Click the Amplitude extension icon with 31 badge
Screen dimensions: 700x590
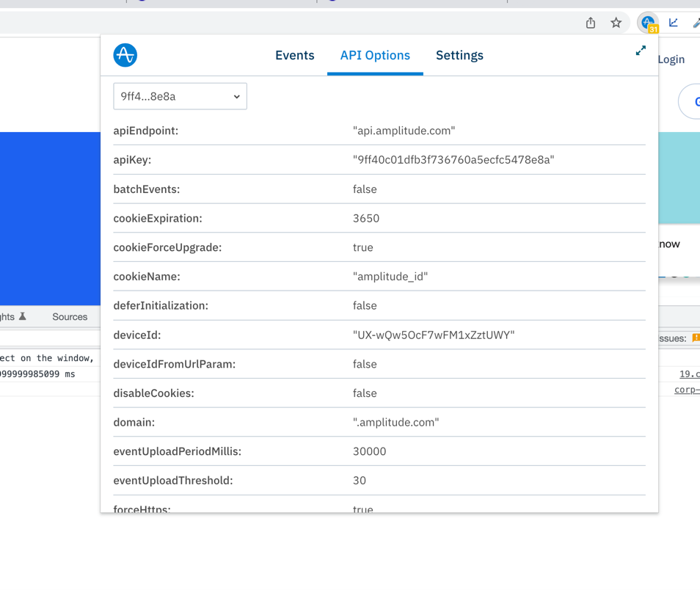648,23
